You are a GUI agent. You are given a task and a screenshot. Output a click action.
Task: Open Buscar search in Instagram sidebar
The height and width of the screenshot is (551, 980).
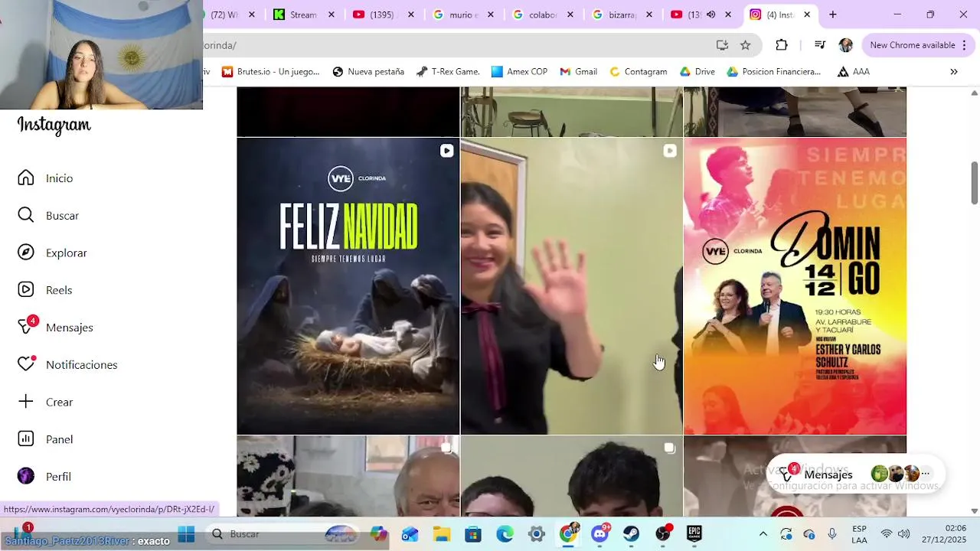(x=26, y=215)
